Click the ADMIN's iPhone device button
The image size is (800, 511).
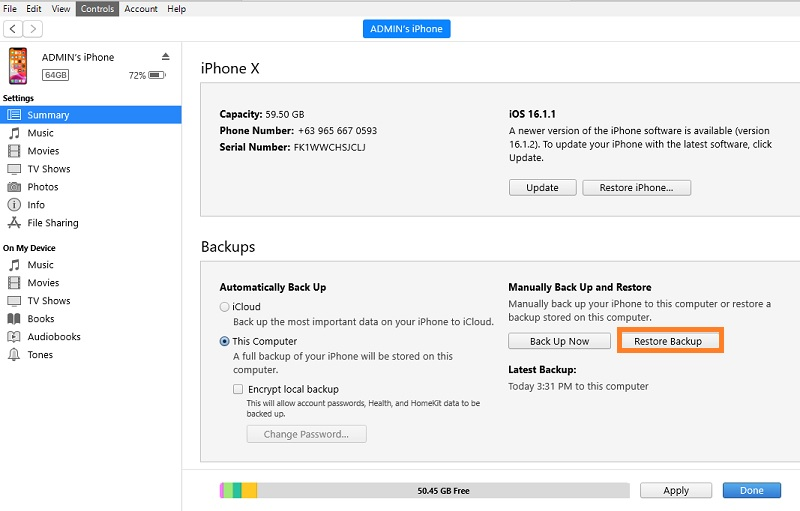coord(406,29)
